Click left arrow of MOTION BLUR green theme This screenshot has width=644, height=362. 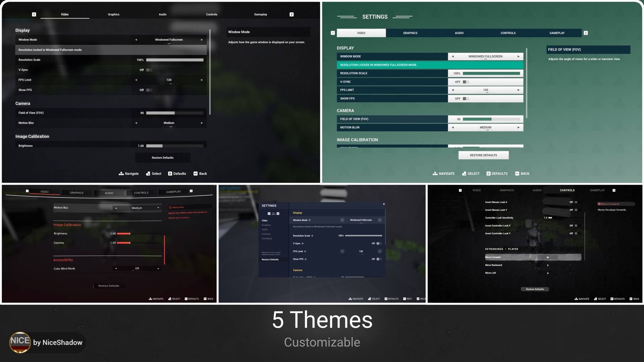click(453, 127)
